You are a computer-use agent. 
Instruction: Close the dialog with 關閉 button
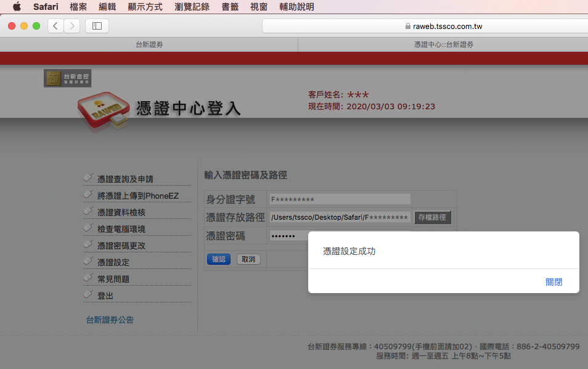[553, 282]
